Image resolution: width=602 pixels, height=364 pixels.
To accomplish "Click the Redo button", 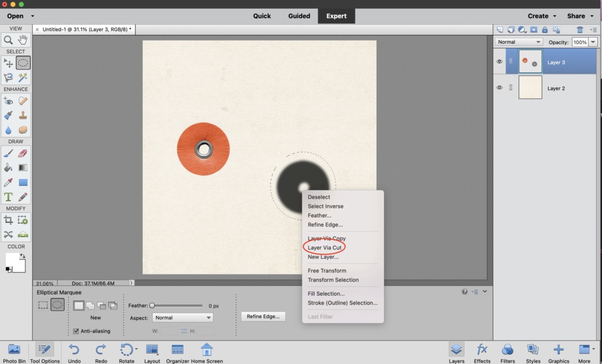I will 101,353.
